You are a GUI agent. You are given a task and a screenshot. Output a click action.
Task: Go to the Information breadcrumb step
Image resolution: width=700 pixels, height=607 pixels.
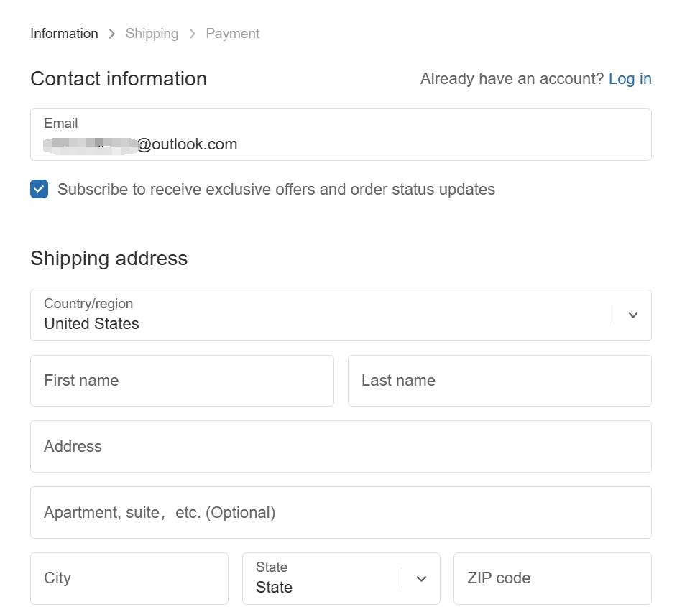pyautogui.click(x=64, y=34)
